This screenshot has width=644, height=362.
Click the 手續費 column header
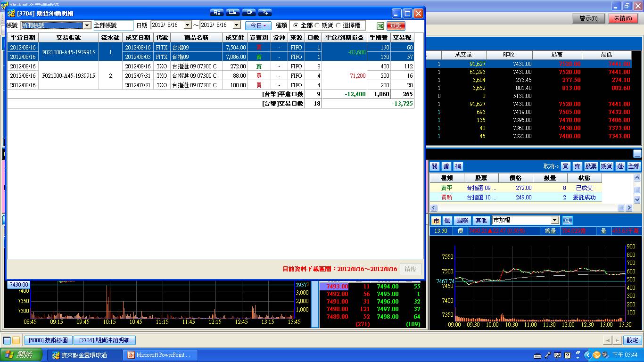(x=379, y=38)
